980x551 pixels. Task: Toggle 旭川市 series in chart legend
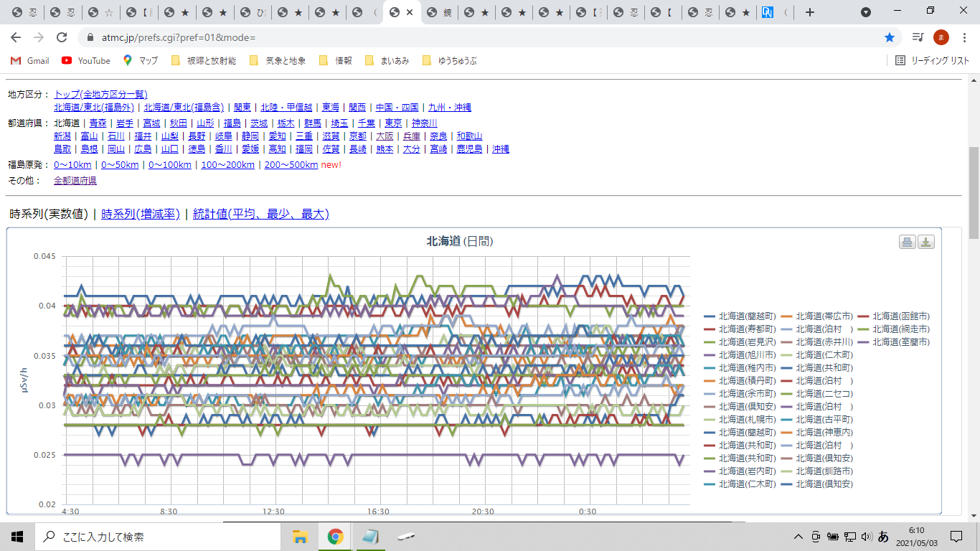[x=740, y=354]
